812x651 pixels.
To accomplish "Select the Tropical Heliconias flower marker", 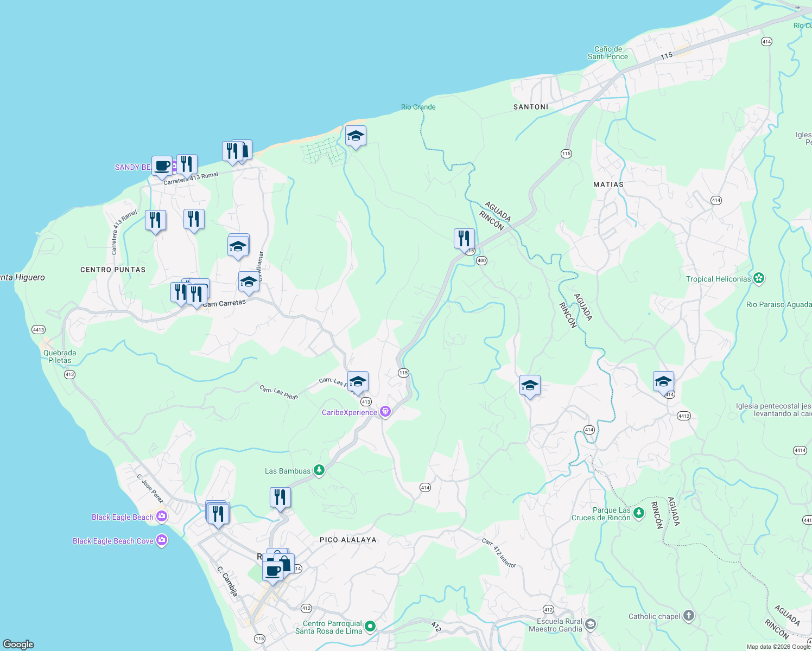I will pyautogui.click(x=758, y=278).
